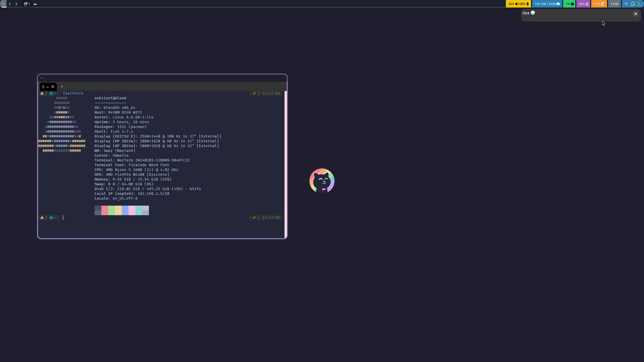
Task: Click the red color swatch in fastfetch palette
Action: tap(105, 210)
